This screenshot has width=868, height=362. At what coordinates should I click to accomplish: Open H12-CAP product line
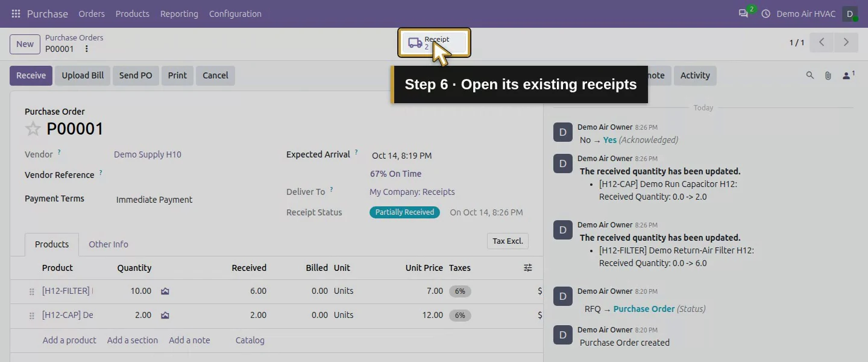point(67,315)
